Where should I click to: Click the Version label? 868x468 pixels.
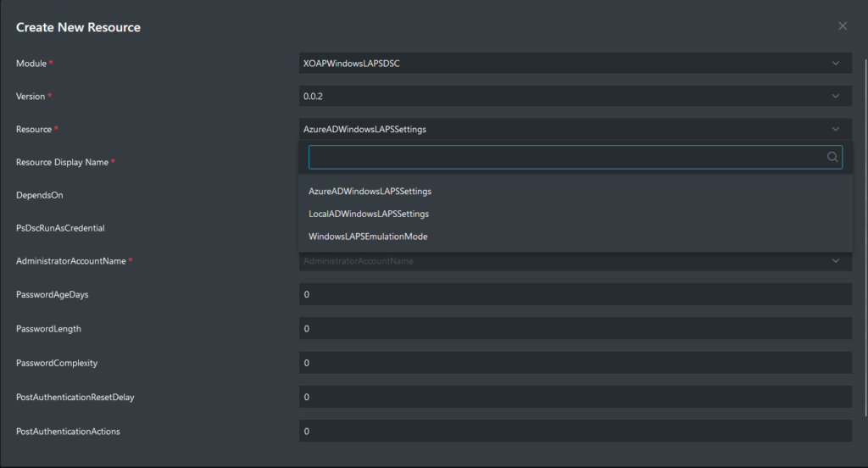point(31,97)
